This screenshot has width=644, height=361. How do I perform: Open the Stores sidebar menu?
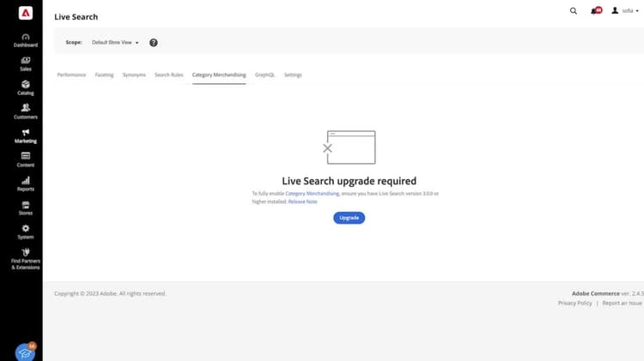(26, 208)
